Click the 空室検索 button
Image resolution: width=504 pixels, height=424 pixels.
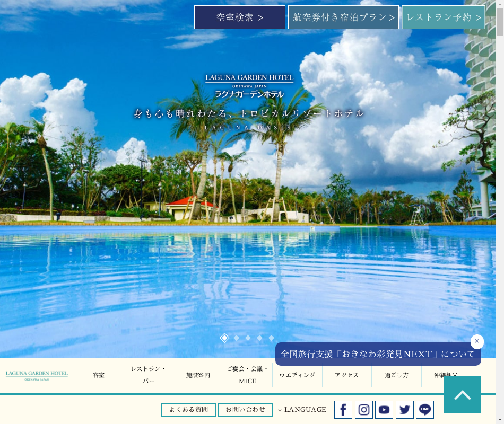pos(240,17)
